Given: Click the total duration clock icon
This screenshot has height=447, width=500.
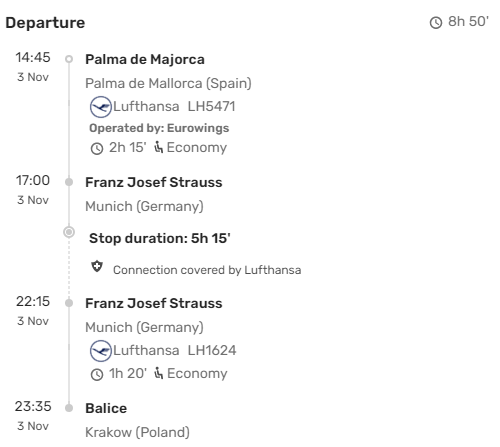Looking at the screenshot, I should (436, 23).
